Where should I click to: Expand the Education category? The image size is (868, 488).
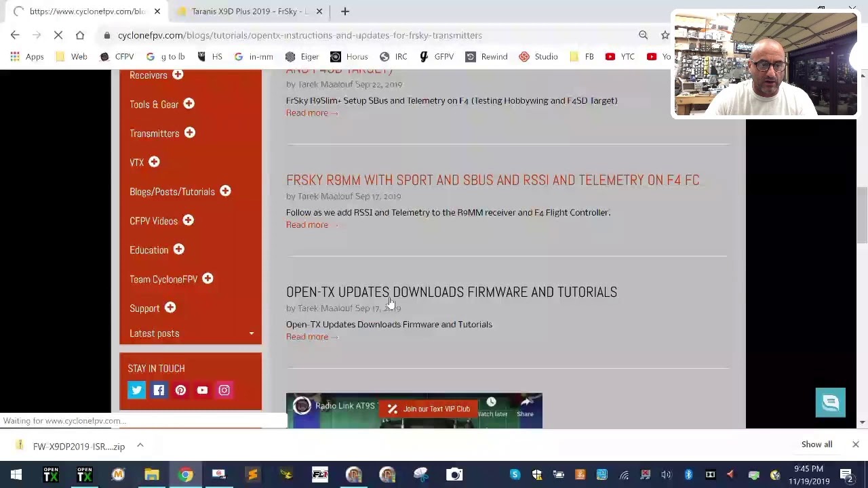(x=178, y=249)
